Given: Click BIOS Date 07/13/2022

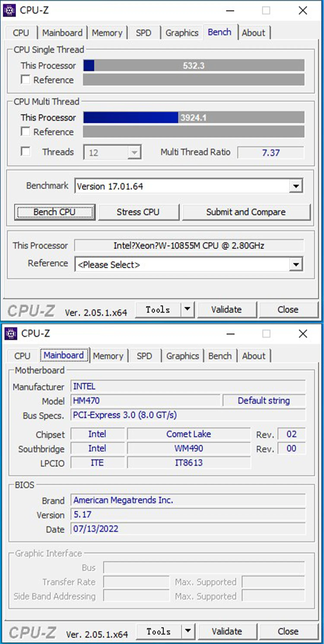Looking at the screenshot, I should [188, 529].
